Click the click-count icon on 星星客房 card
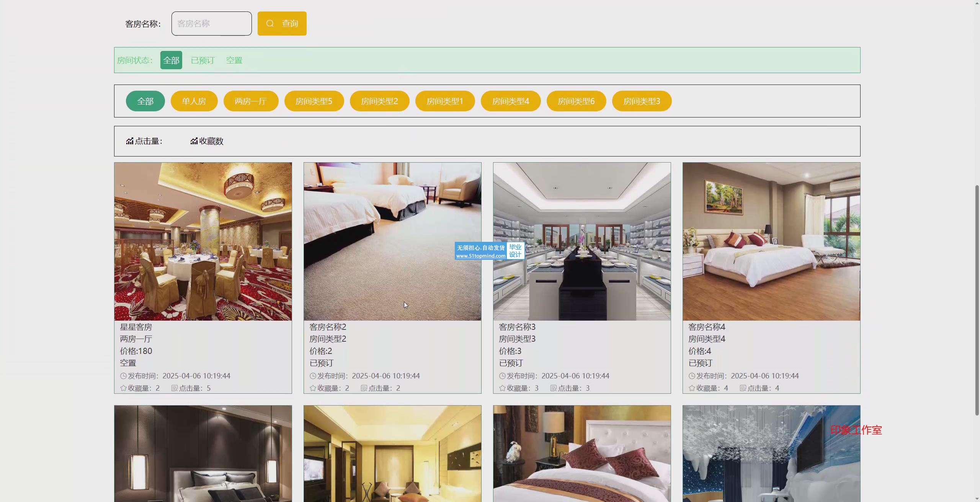Screen dimensions: 980x502 [x=174, y=388]
